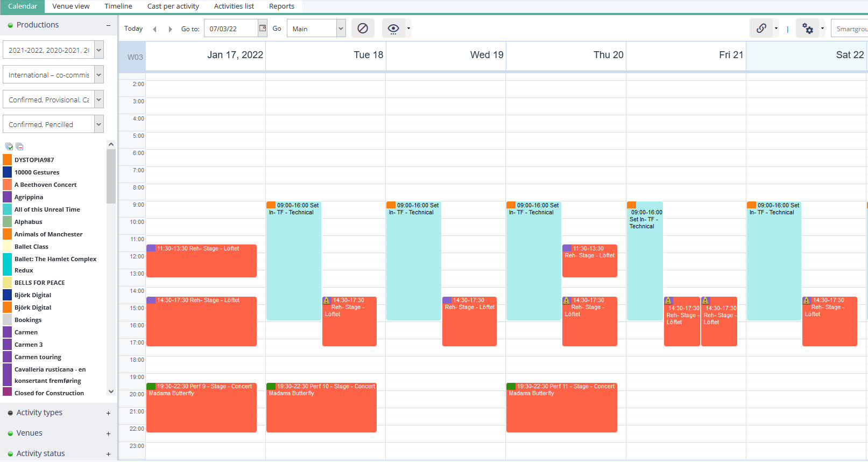The image size is (868, 462).
Task: Go to previous week with left arrow
Action: click(155, 29)
